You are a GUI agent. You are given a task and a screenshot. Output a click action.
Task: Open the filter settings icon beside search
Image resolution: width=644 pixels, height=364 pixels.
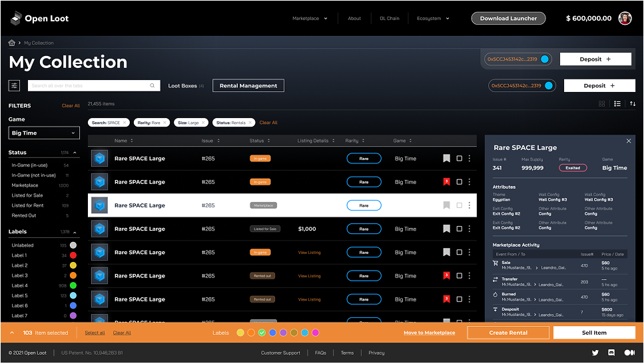point(14,85)
